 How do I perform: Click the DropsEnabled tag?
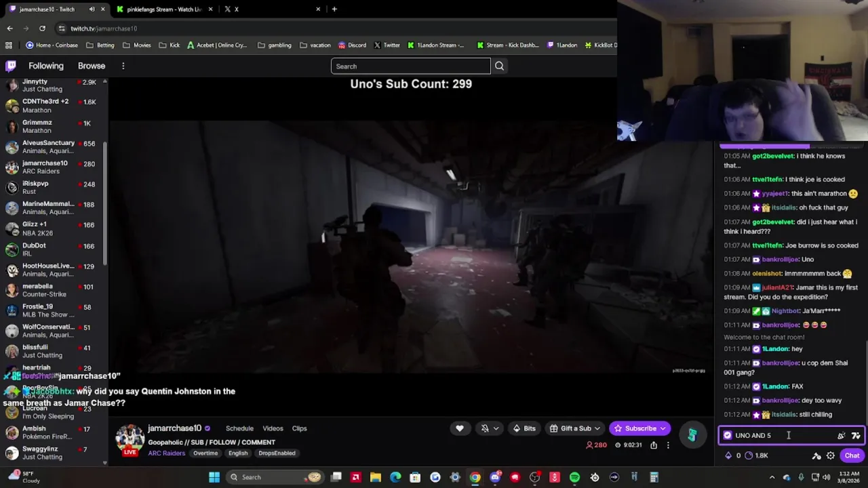point(277,453)
